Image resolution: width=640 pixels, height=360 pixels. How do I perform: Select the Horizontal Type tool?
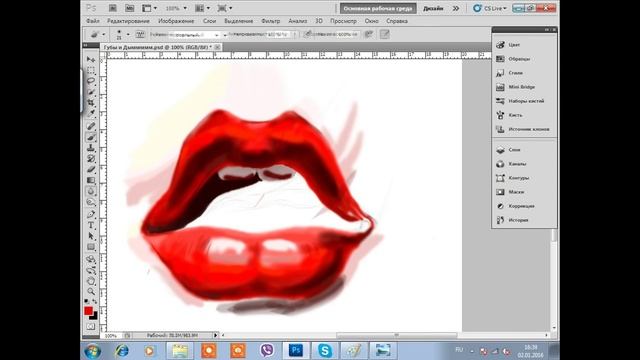91,225
